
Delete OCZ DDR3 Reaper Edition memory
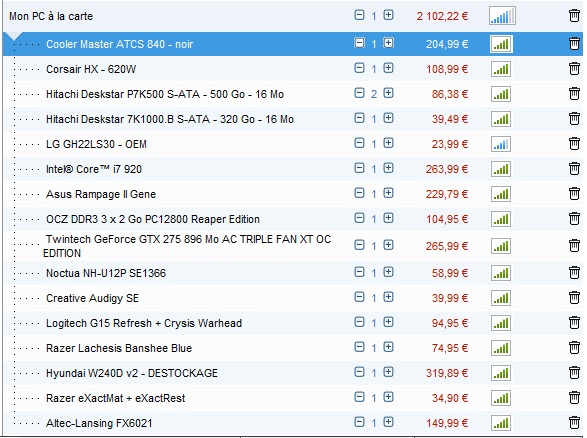(x=574, y=219)
